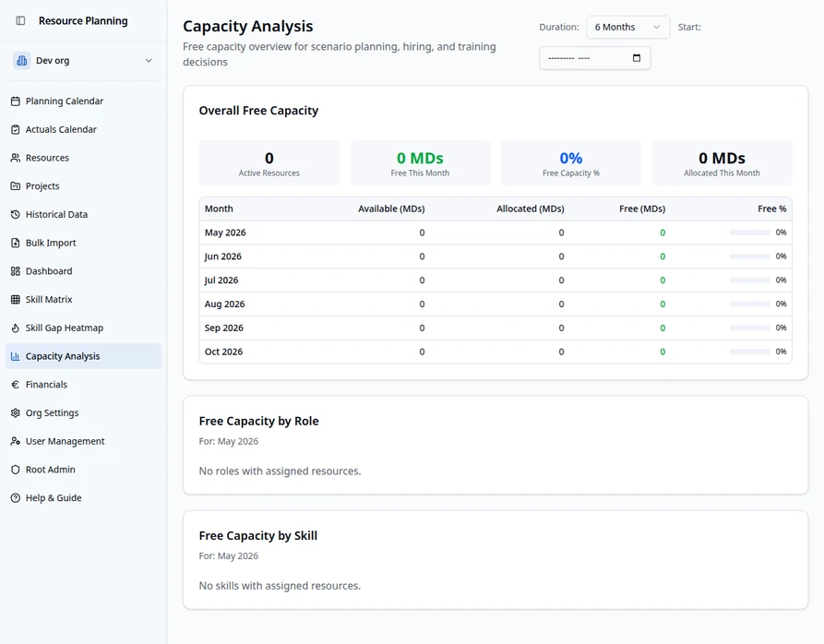Click the Root Admin shield icon
The width and height of the screenshot is (824, 644).
(x=16, y=470)
